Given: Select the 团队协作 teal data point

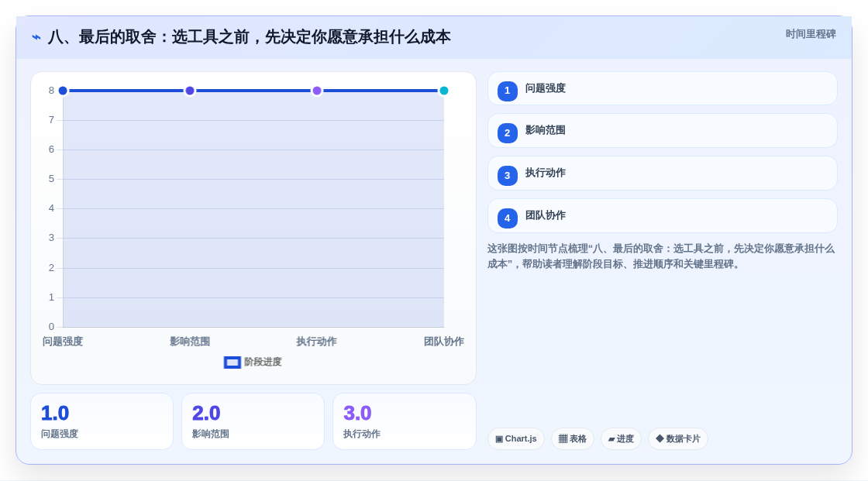Looking at the screenshot, I should tap(444, 91).
